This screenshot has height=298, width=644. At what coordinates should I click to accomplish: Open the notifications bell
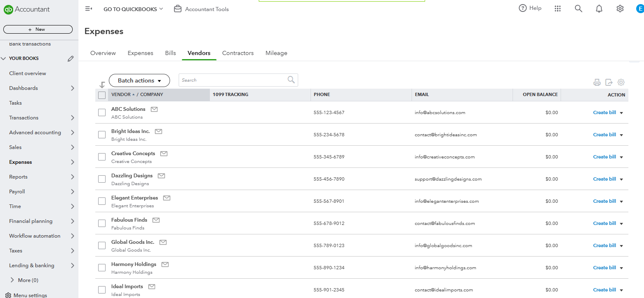click(x=599, y=9)
